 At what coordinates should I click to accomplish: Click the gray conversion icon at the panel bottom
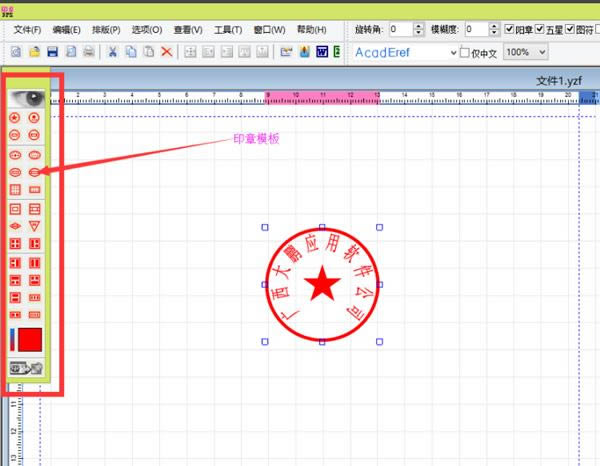pos(26,368)
